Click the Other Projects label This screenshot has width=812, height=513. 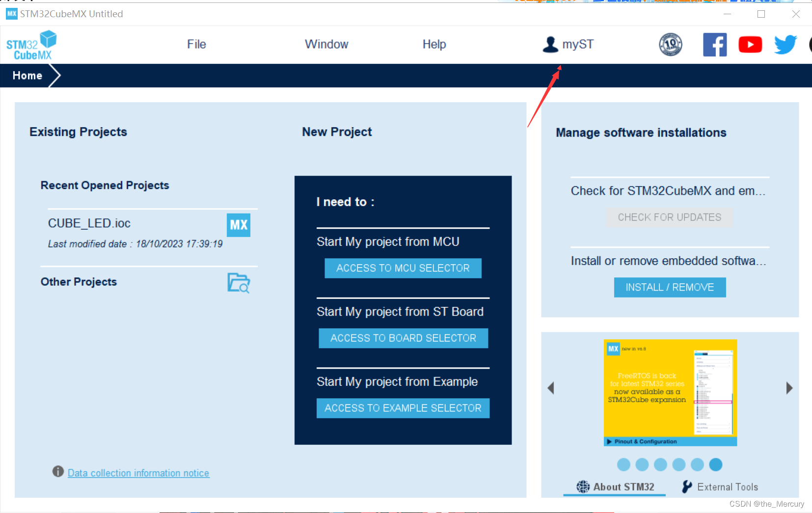click(79, 282)
